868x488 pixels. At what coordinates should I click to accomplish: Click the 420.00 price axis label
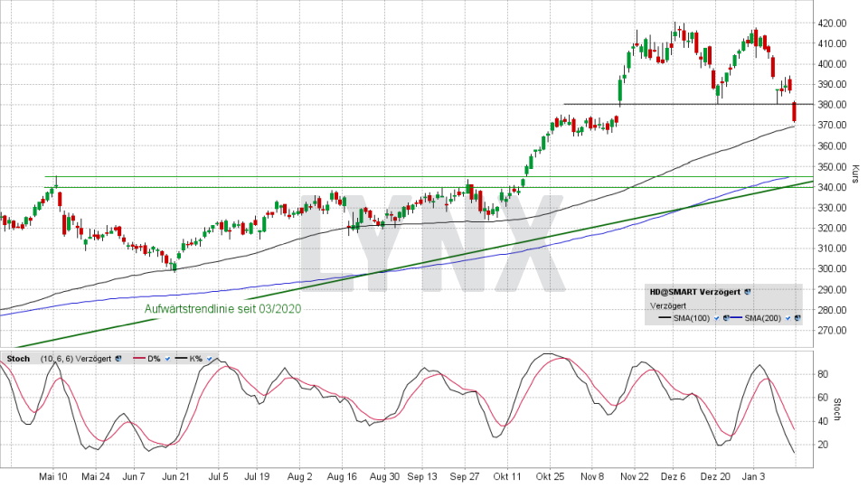[832, 23]
